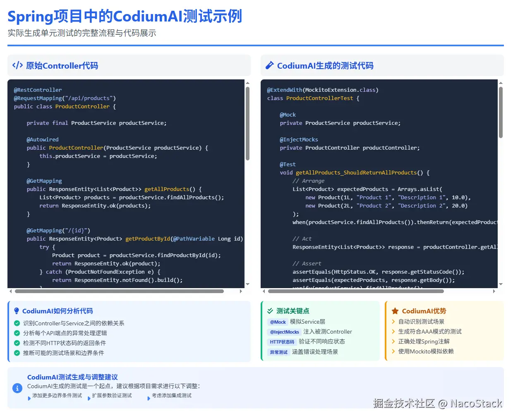Click the CodiumAI测试生成与调整建议 heading

(x=72, y=377)
